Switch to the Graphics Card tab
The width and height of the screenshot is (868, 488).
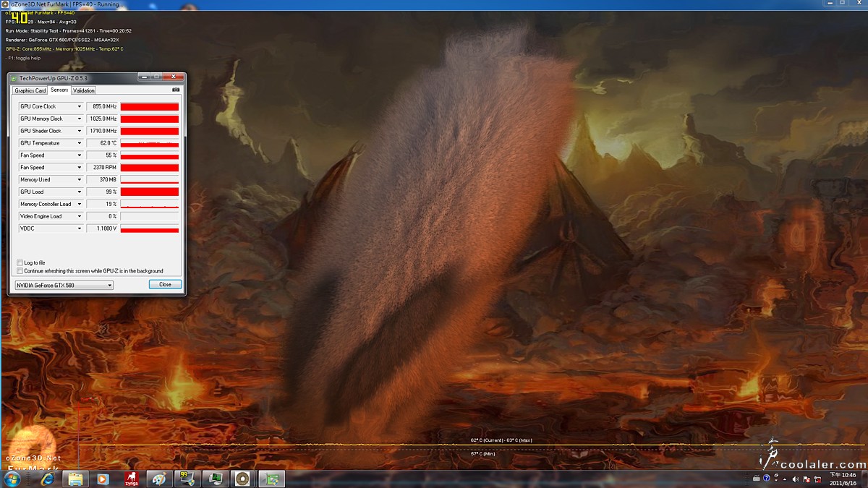tap(30, 90)
